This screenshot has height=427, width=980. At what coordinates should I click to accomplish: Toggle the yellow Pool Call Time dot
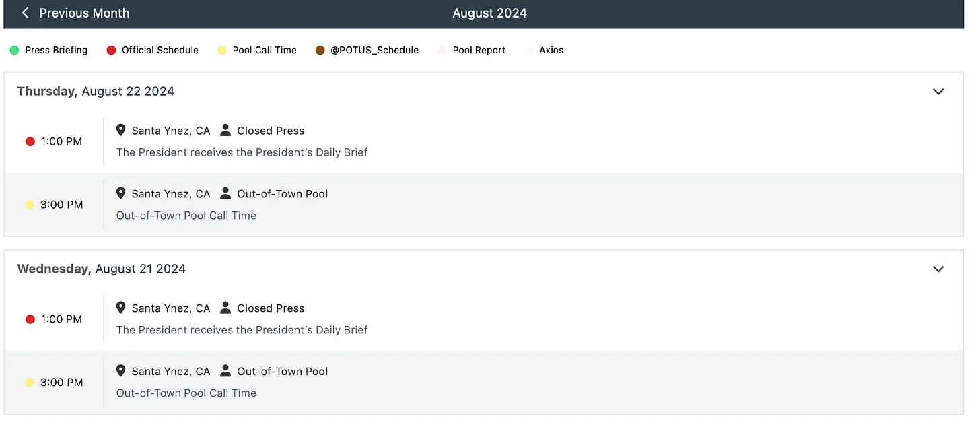tap(222, 50)
